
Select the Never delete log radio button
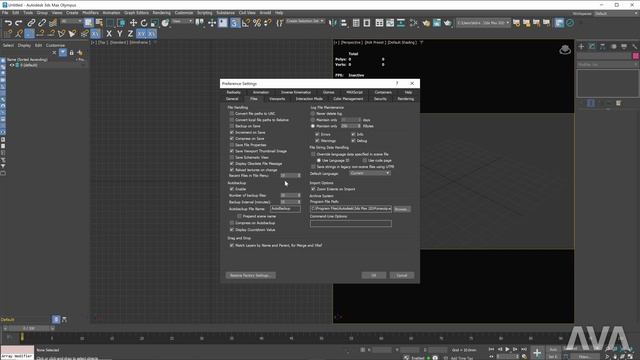pyautogui.click(x=313, y=113)
